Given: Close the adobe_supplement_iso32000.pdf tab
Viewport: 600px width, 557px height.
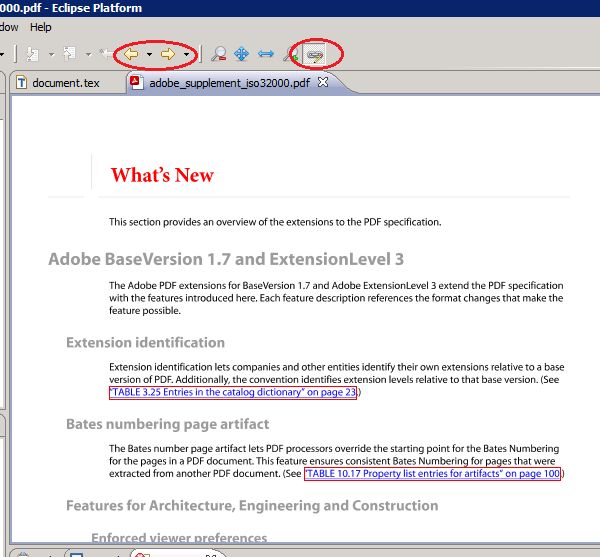Looking at the screenshot, I should point(323,82).
